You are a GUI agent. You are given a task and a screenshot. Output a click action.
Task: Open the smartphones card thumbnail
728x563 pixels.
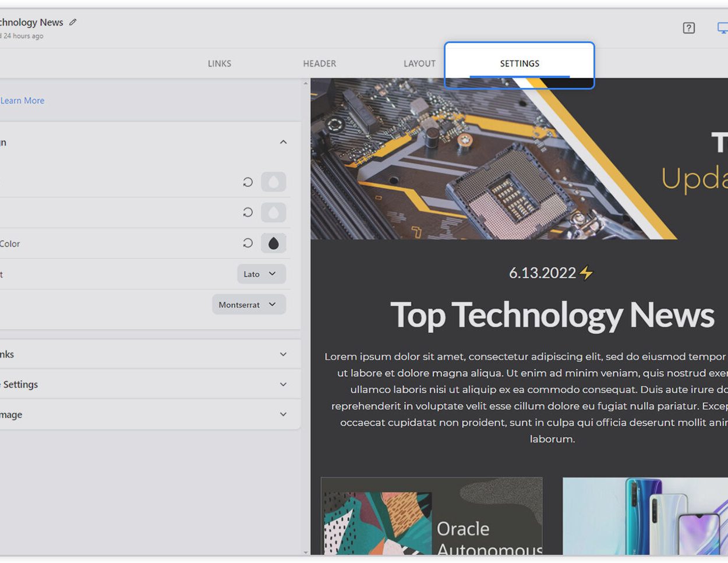click(x=645, y=516)
